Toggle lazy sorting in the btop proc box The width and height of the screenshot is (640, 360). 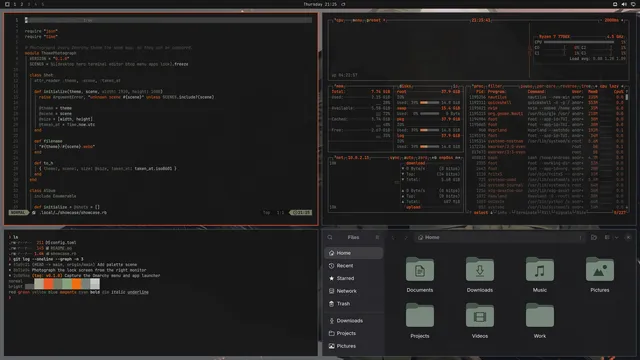(614, 86)
